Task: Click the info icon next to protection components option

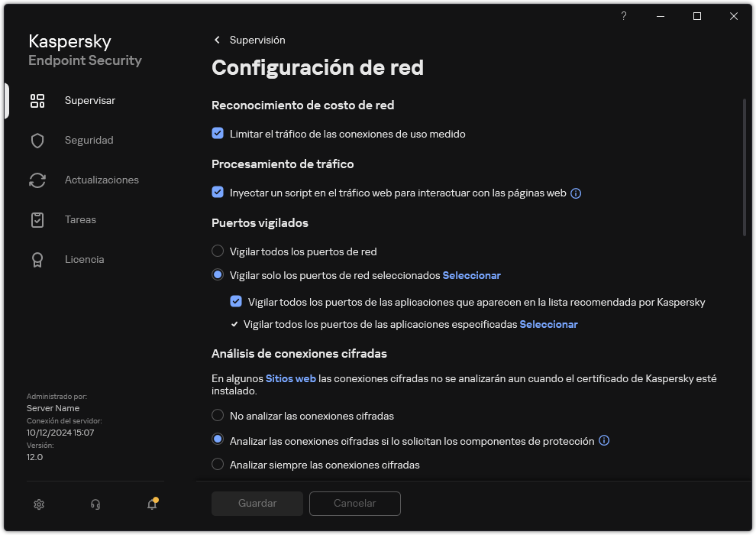Action: pyautogui.click(x=604, y=440)
